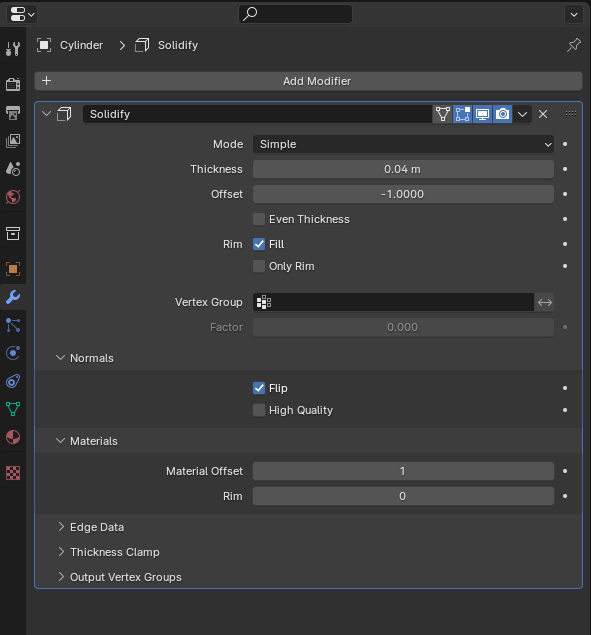The width and height of the screenshot is (591, 635).
Task: Click the animate dot next to Mode
Action: pos(565,144)
